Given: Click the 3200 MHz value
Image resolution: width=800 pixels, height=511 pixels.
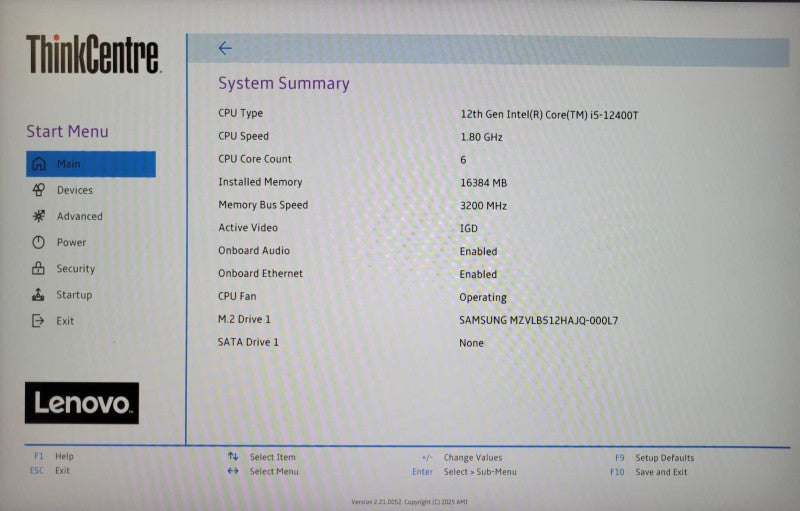Looking at the screenshot, I should click(x=483, y=206).
